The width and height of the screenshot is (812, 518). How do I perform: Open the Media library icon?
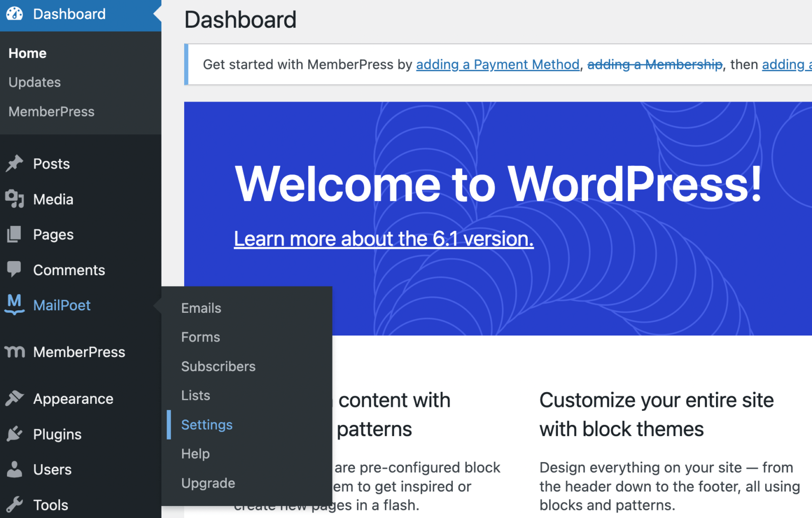pos(15,199)
